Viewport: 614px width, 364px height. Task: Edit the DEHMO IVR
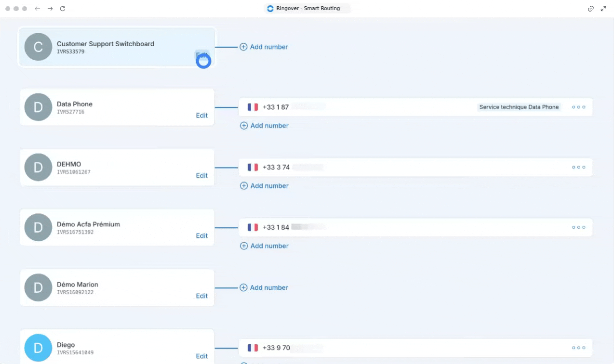click(x=202, y=176)
